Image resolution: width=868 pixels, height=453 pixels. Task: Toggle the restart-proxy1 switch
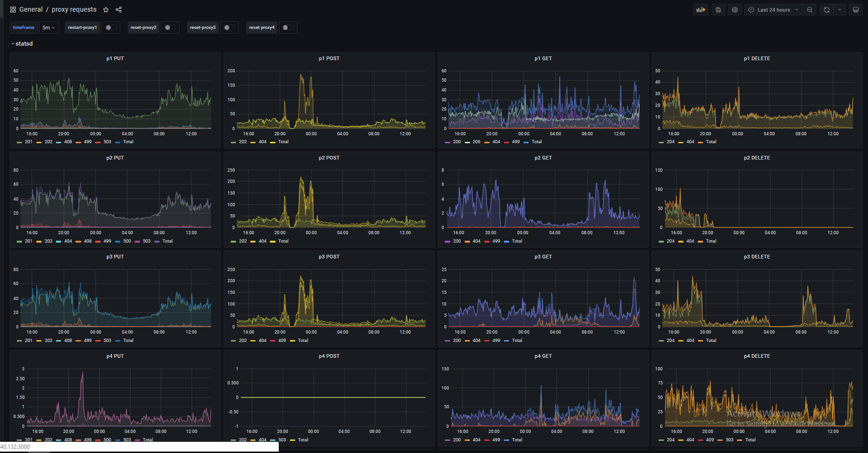[x=111, y=28]
